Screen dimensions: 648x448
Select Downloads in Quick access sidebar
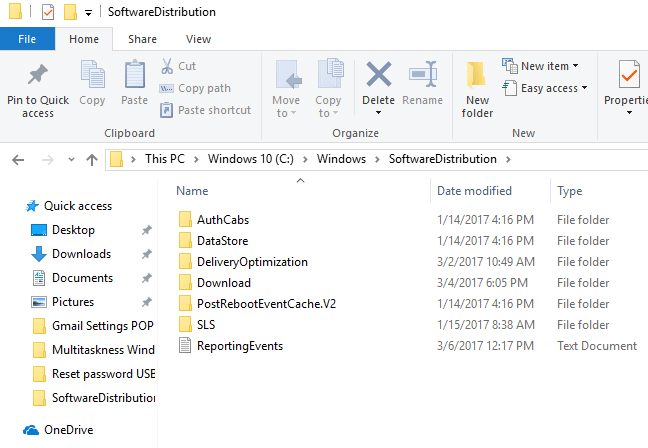(81, 254)
